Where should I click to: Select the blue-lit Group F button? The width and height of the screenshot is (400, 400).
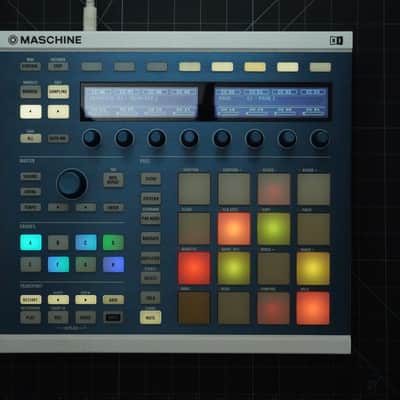pyautogui.click(x=58, y=264)
